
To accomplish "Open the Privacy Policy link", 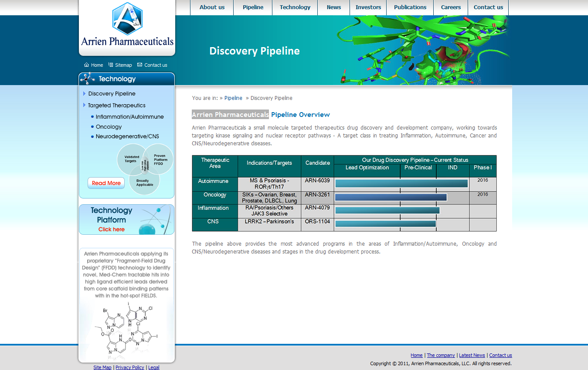I will [130, 367].
